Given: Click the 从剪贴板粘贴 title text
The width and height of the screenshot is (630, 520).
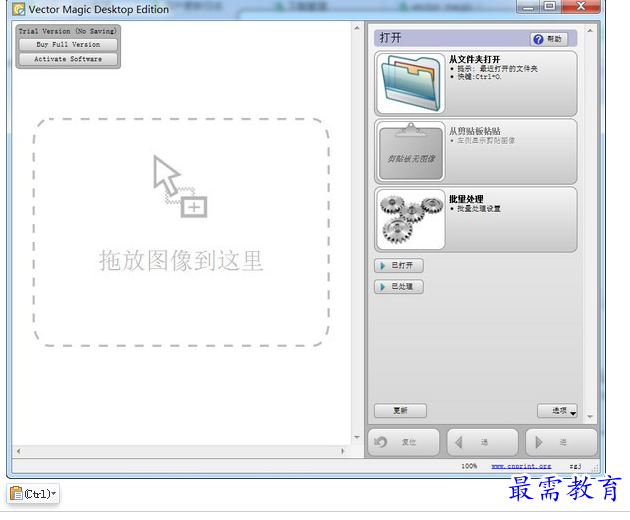Looking at the screenshot, I should [x=475, y=131].
